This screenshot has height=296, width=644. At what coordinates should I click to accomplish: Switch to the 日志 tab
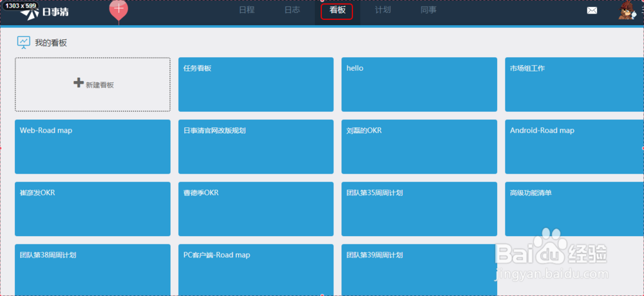point(292,10)
